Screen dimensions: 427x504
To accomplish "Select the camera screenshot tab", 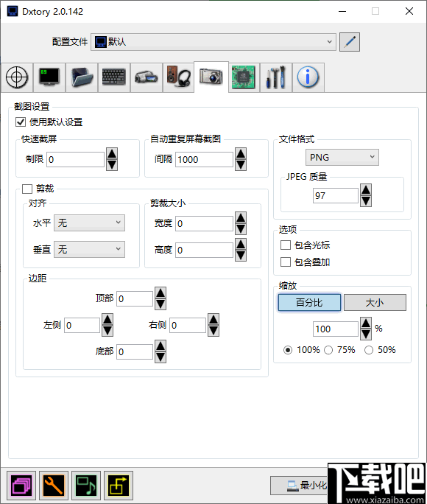I will [211, 77].
